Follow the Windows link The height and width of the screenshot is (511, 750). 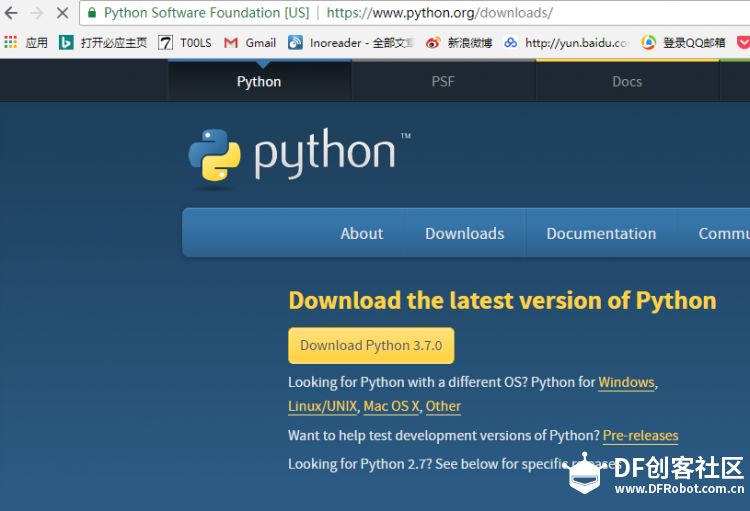tap(626, 382)
